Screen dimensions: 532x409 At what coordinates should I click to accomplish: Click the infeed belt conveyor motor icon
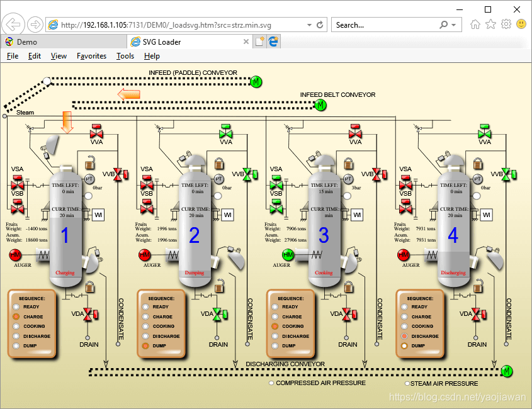pyautogui.click(x=320, y=105)
